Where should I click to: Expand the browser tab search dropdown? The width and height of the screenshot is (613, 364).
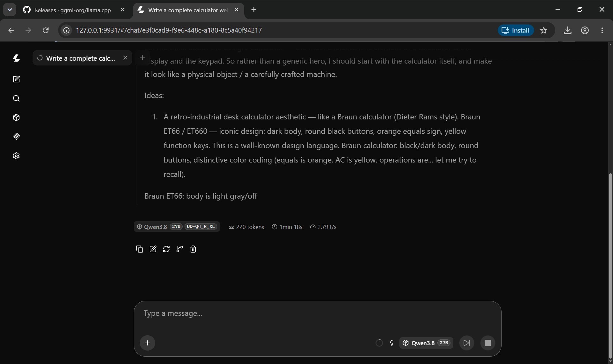click(x=10, y=10)
